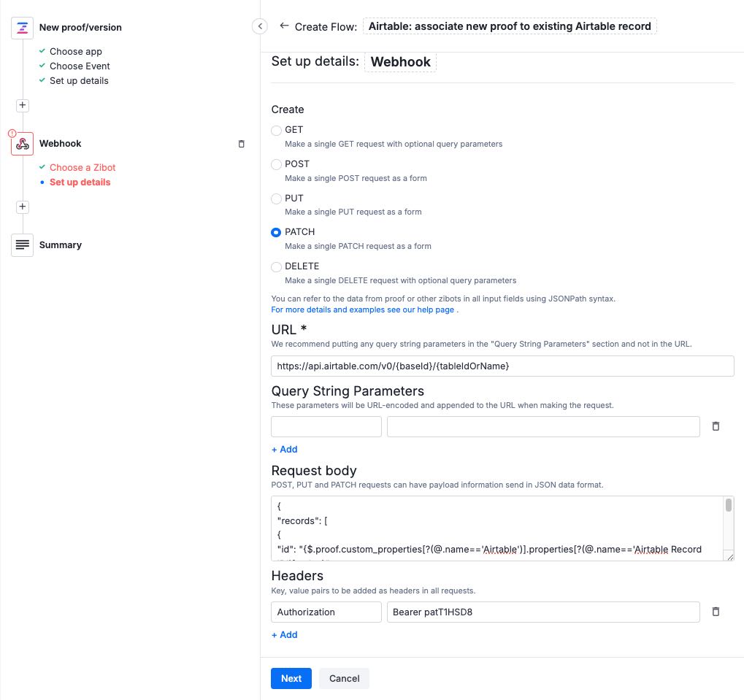Select the GET request method
Screen dimensions: 744x700
[276, 130]
